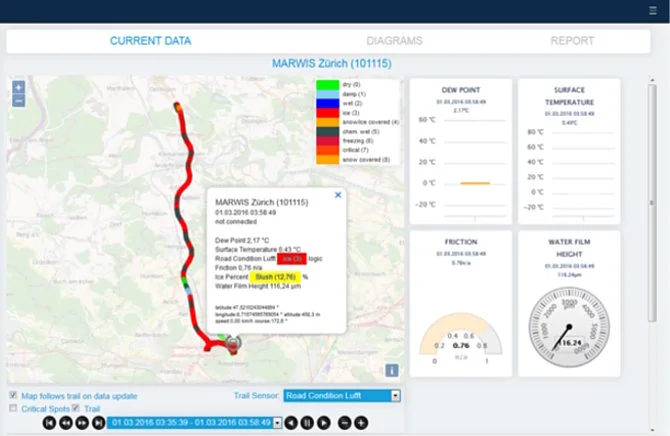Screen dimensions: 670x436
Task: Close the MARWIS Zürich info popup
Action: click(x=338, y=195)
